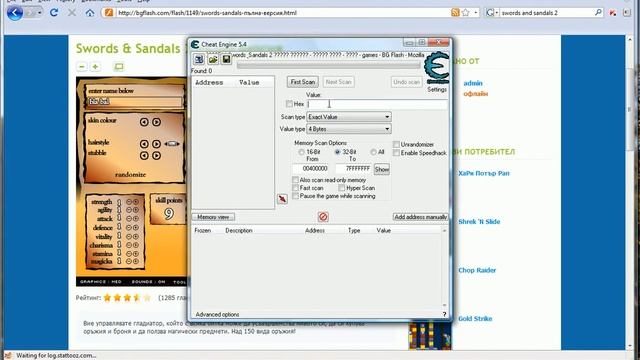Check Also scan read-only memory
Screen dimensions: 640x360
295,180
